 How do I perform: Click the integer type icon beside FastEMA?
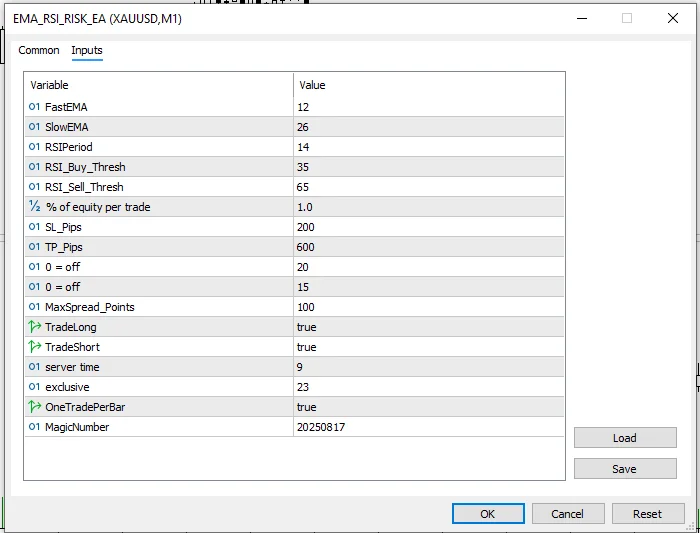tap(34, 107)
